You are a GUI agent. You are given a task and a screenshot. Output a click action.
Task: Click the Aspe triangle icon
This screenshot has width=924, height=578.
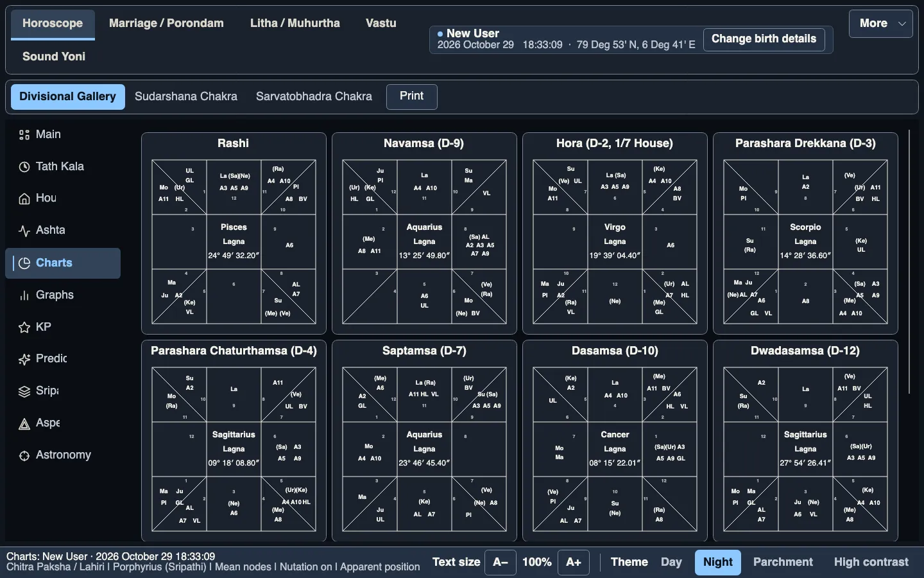(x=24, y=424)
